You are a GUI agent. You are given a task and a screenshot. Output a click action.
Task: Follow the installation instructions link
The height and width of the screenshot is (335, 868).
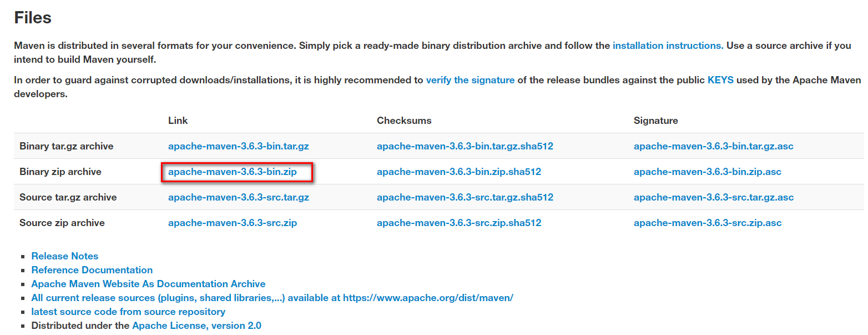[x=668, y=46]
